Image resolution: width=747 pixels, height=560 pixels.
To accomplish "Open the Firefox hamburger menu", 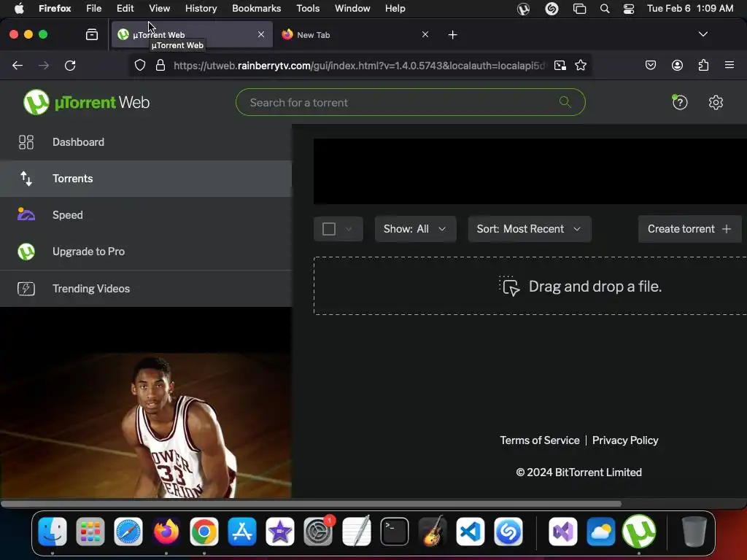I will click(x=729, y=65).
